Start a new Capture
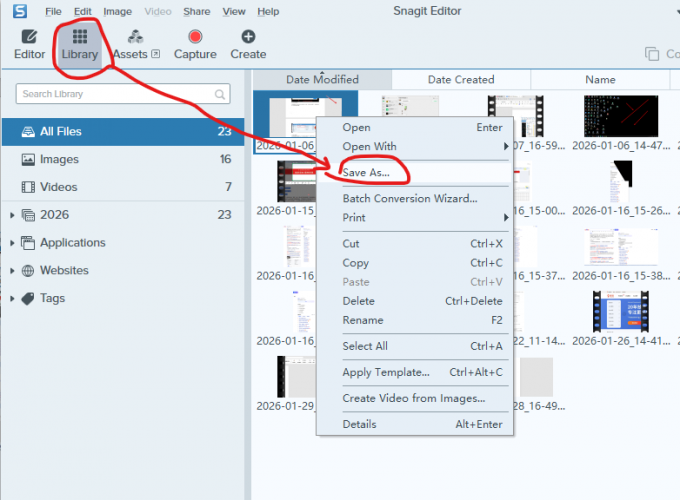 pos(195,44)
